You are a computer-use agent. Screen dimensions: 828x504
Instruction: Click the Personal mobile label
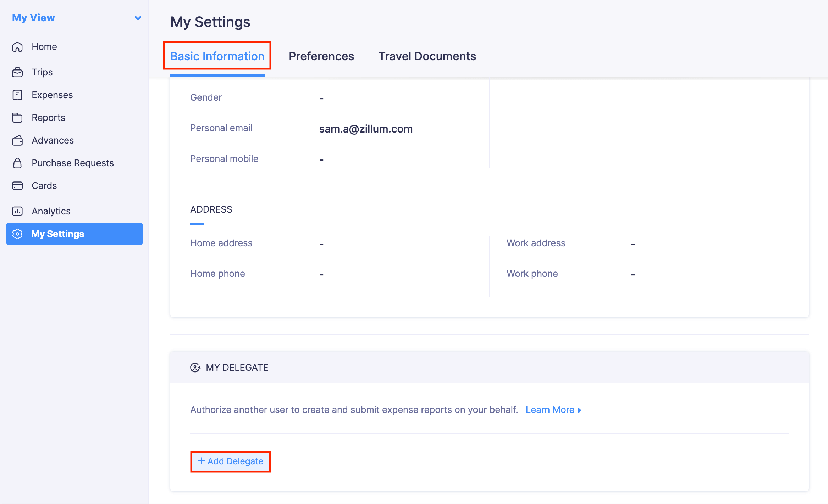[x=224, y=159]
